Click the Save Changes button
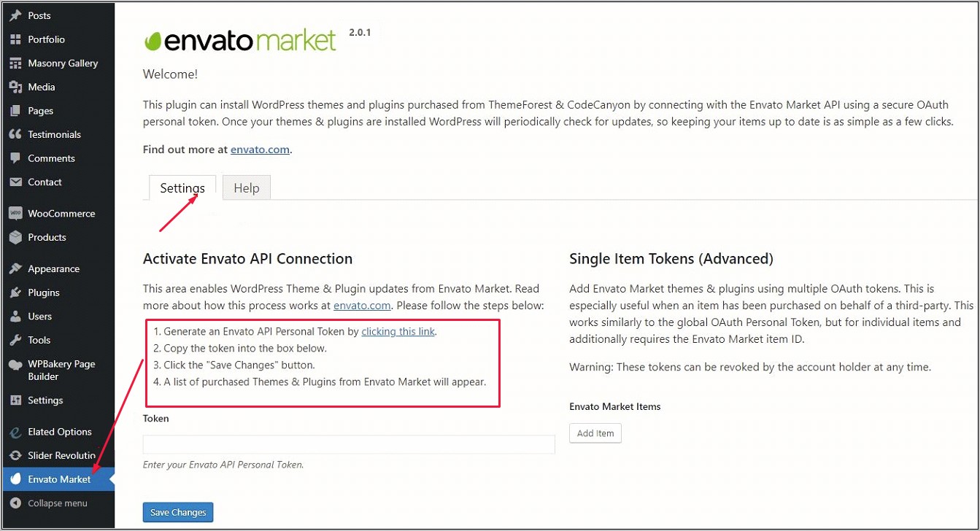Screen dimensions: 980x531 (178, 512)
